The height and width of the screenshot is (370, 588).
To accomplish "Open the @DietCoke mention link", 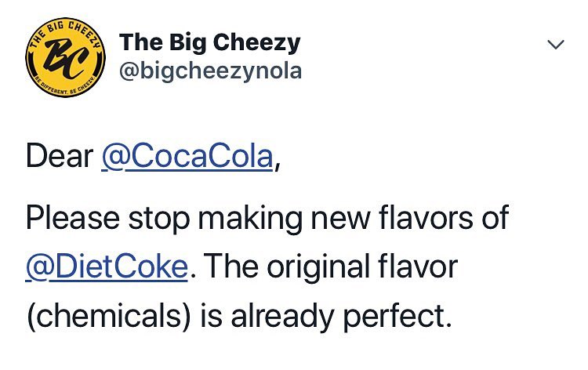I will pos(107,267).
